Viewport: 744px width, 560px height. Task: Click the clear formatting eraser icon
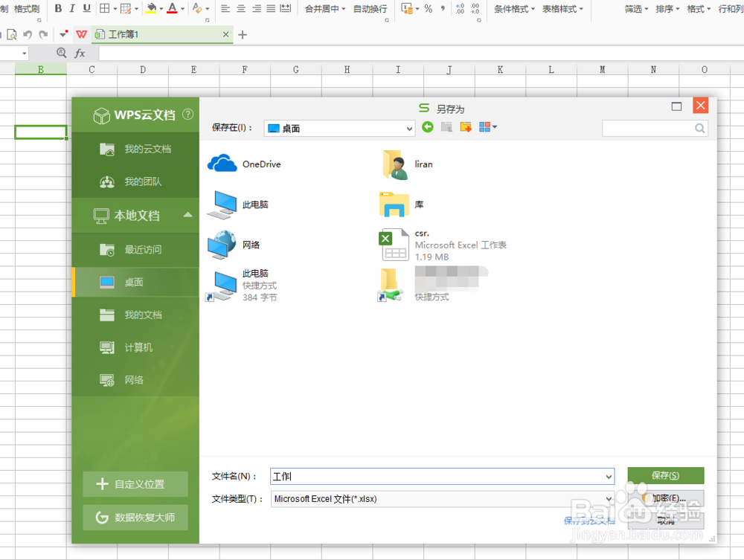(197, 8)
